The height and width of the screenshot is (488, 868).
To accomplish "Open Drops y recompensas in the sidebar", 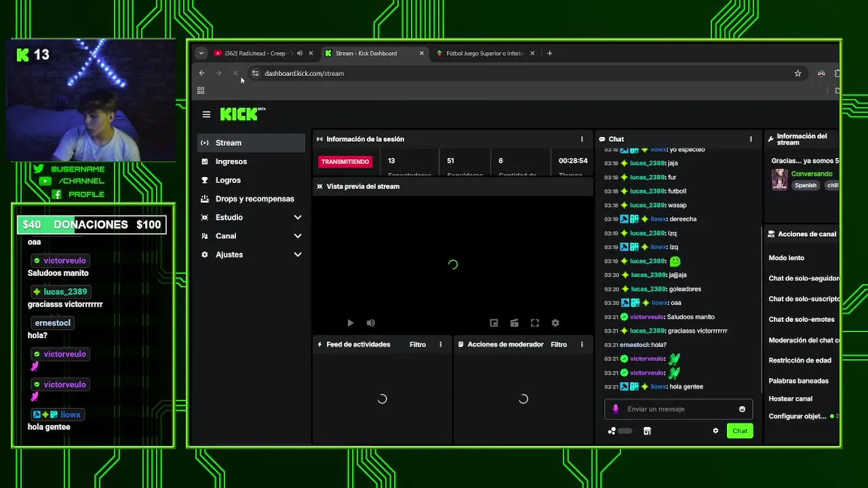I will click(252, 199).
